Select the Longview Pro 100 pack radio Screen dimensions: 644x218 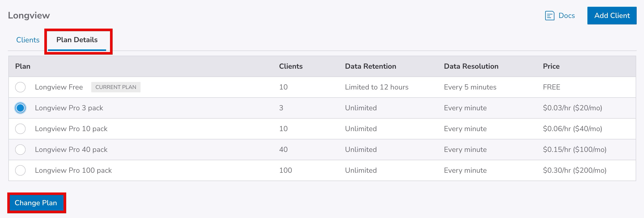[x=20, y=170]
